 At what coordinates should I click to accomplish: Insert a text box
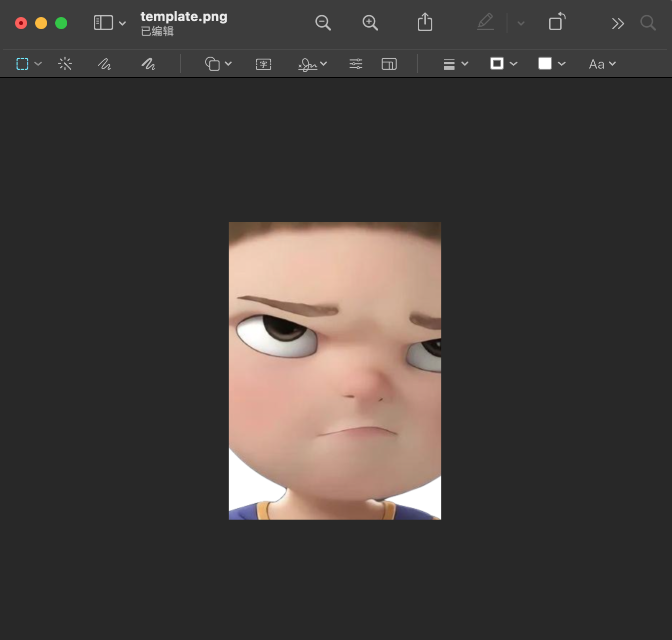pos(264,64)
